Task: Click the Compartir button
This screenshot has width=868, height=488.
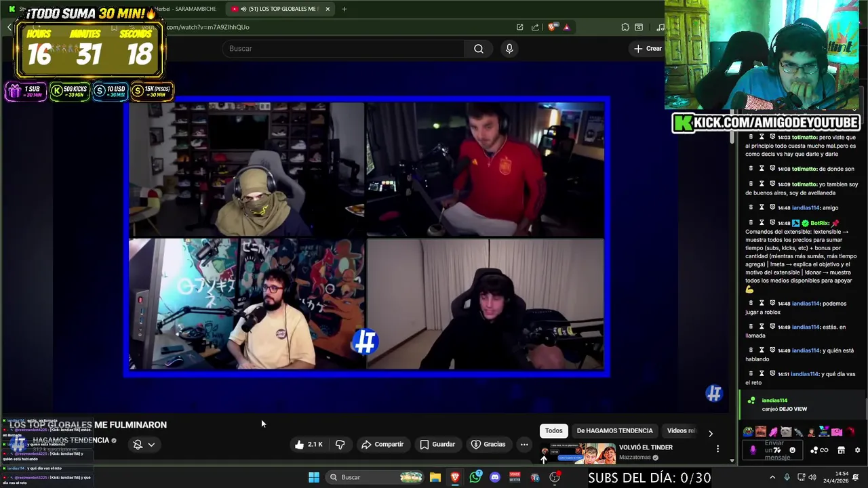Action: point(382,445)
